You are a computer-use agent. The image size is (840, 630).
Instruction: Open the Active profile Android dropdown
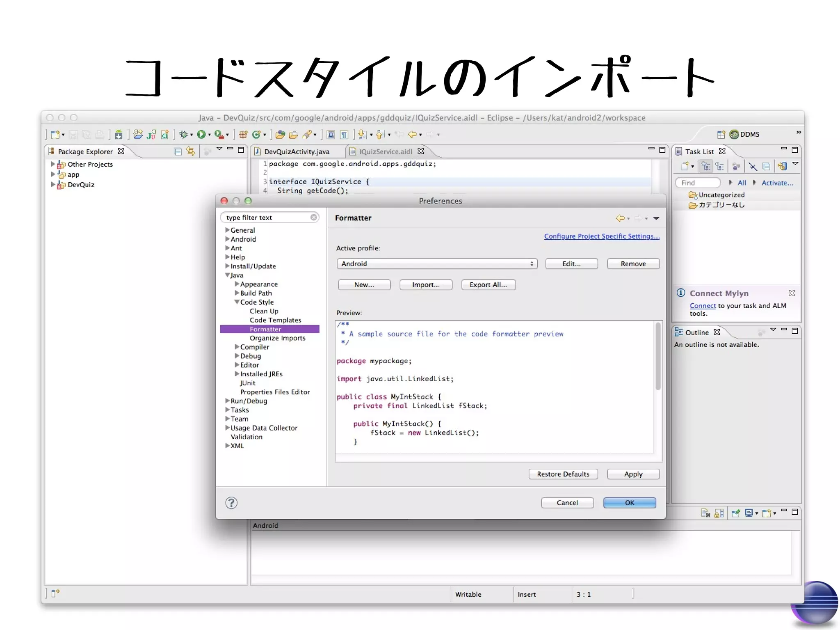[437, 263]
